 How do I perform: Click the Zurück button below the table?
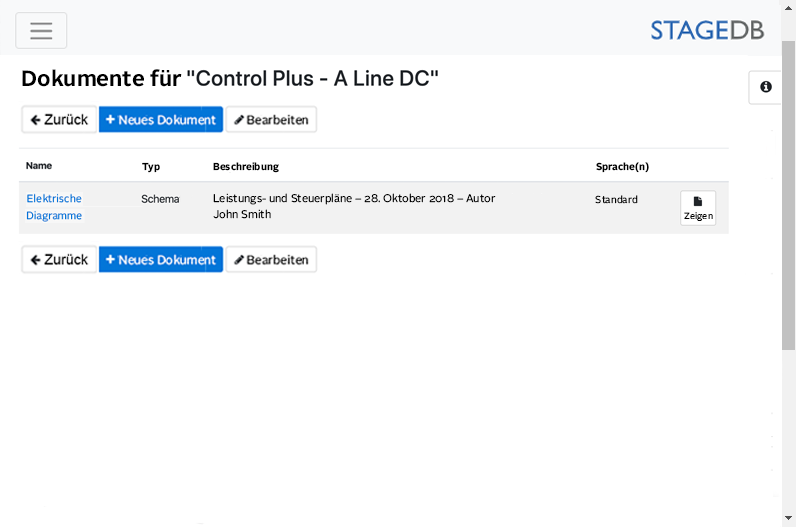59,260
